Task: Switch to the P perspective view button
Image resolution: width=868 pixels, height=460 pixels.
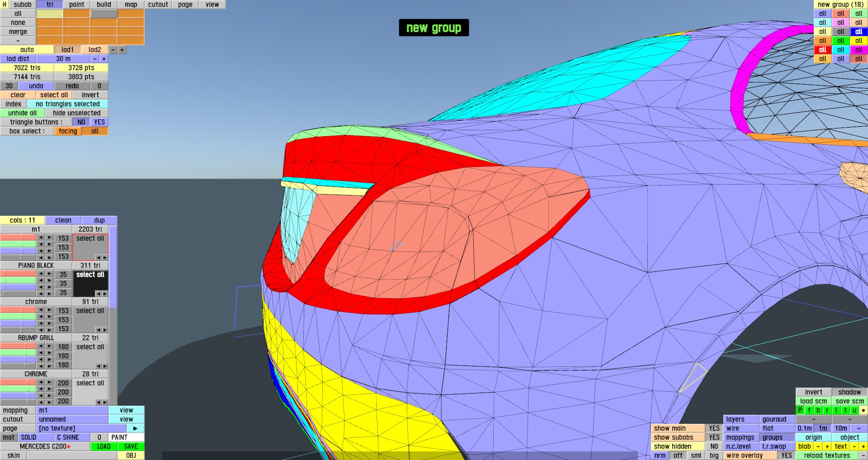Action: [800, 410]
